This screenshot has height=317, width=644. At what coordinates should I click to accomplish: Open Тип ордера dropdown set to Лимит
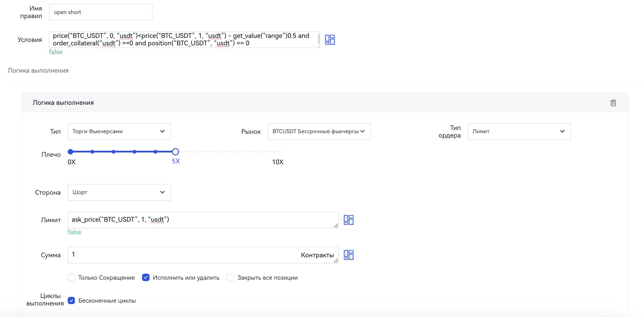519,132
